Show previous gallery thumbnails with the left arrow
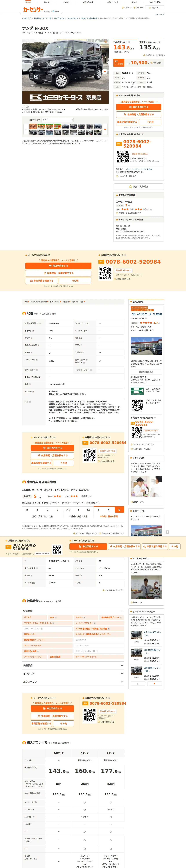This screenshot has width=186, height=868. click(x=26, y=129)
